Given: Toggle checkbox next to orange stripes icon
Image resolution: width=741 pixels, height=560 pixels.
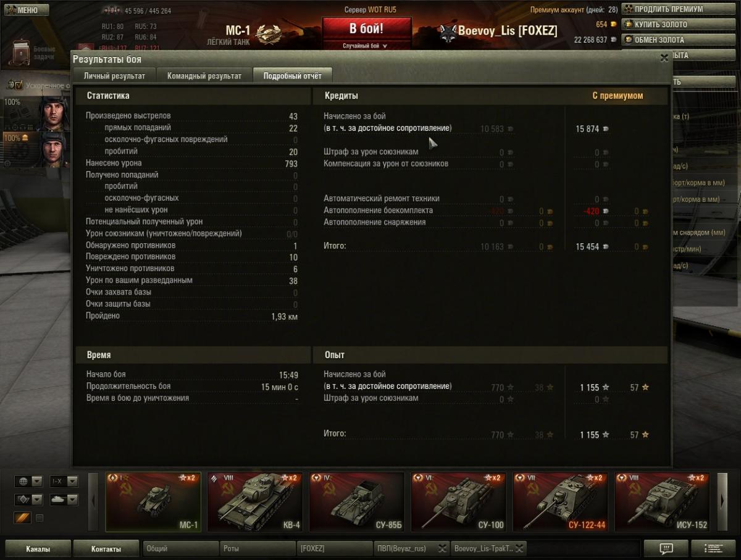Looking at the screenshot, I should (40, 518).
